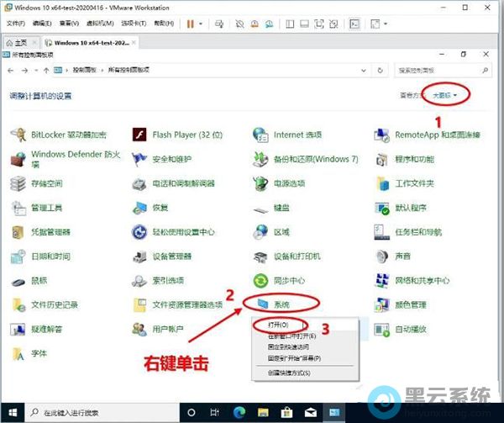Viewport: 504px width, 423px height.
Task: Choose 打开(O) from the context menu
Action: click(278, 324)
